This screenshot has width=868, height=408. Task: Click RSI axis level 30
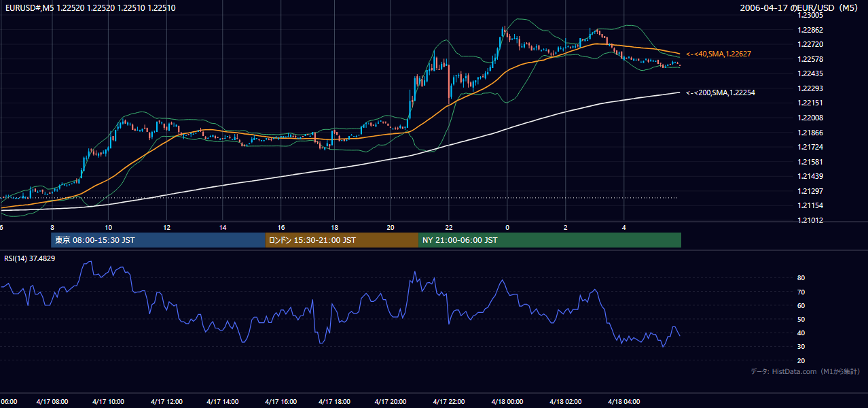pyautogui.click(x=801, y=347)
